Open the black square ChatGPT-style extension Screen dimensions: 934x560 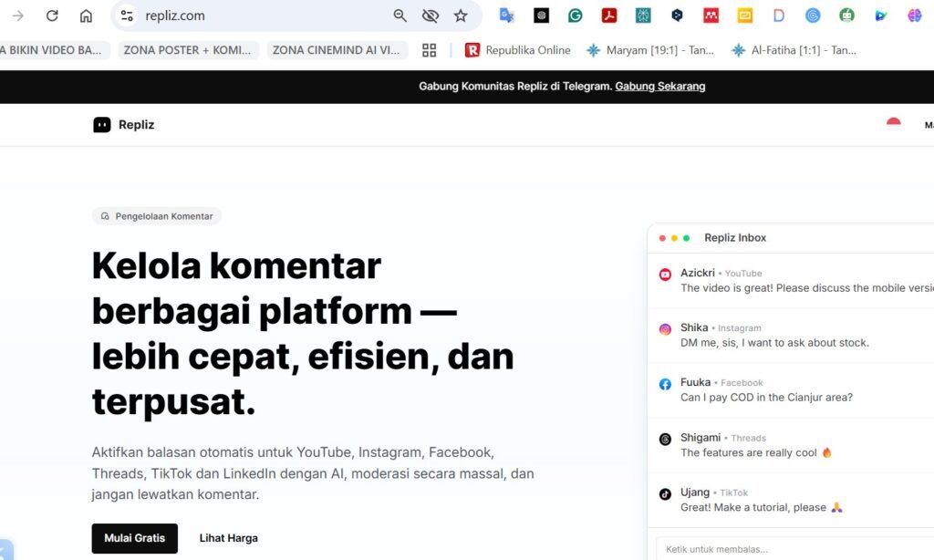(541, 16)
